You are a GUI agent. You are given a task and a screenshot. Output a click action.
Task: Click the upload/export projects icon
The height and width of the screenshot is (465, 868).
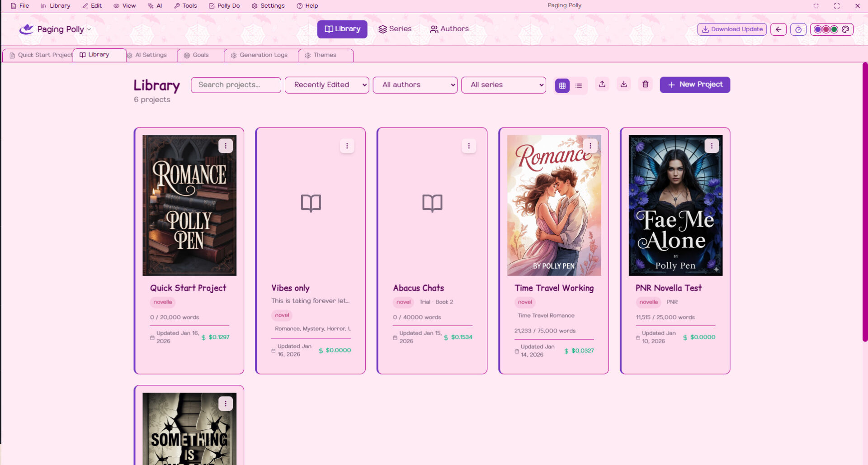point(602,85)
